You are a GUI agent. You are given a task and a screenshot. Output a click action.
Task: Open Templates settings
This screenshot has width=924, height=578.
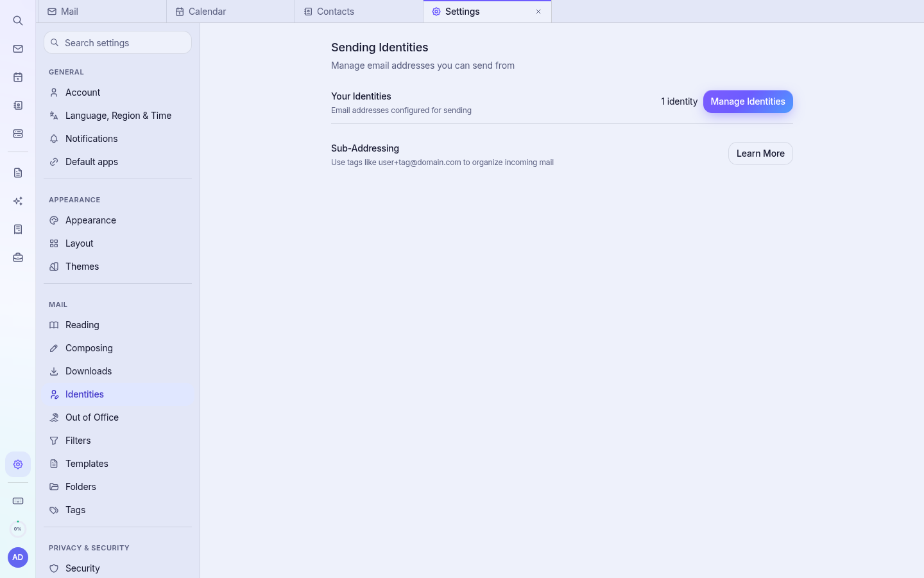pos(118,464)
